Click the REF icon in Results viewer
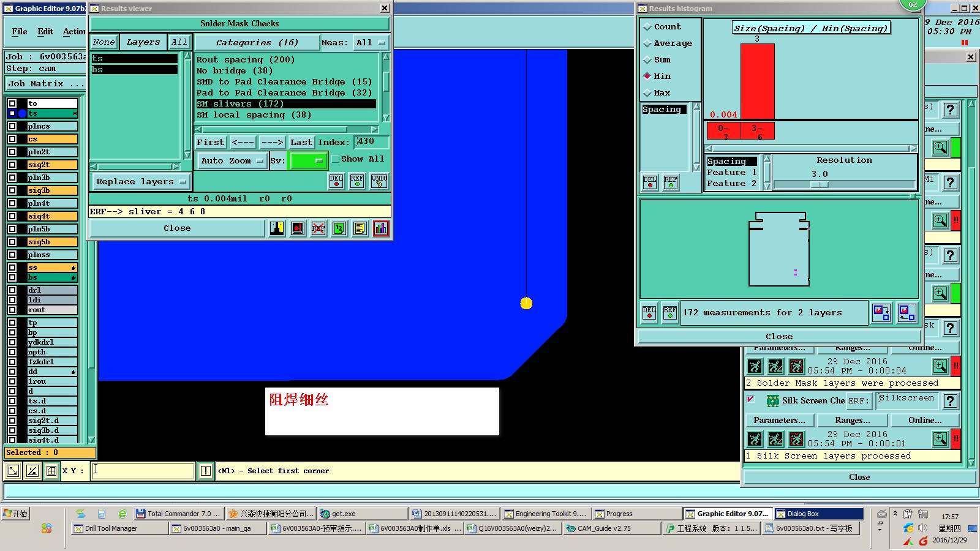This screenshot has height=551, width=980. tap(357, 181)
